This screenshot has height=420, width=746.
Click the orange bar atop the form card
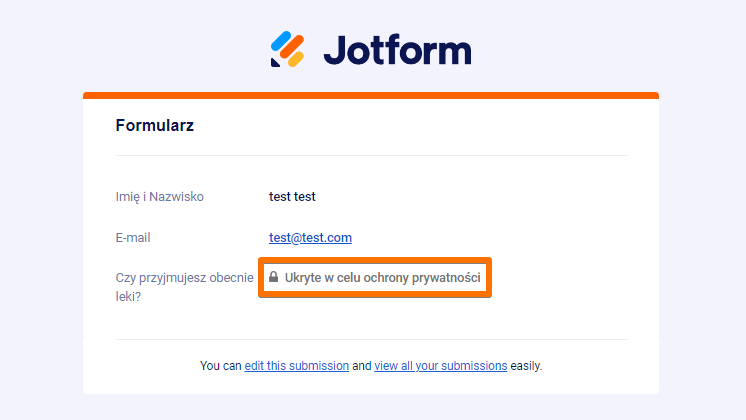tap(371, 96)
